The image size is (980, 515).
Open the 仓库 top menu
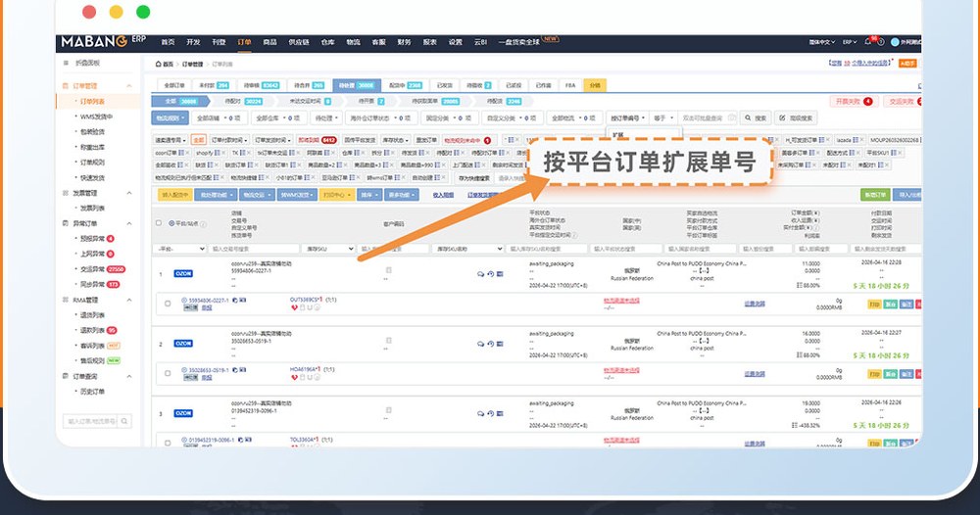327,42
